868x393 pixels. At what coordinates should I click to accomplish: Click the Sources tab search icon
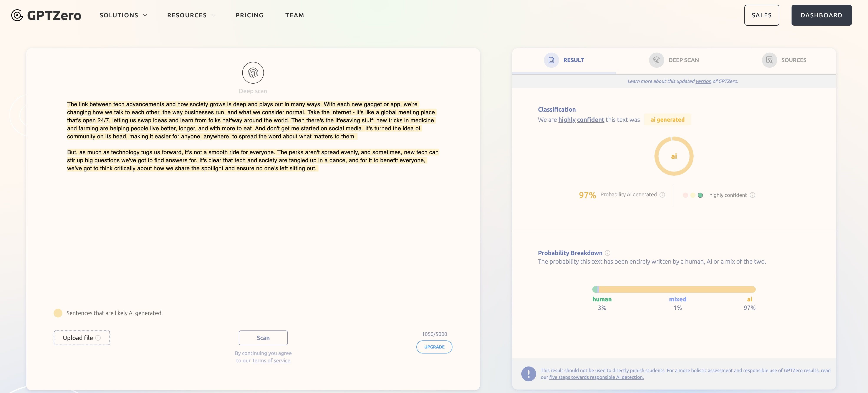[x=769, y=60]
